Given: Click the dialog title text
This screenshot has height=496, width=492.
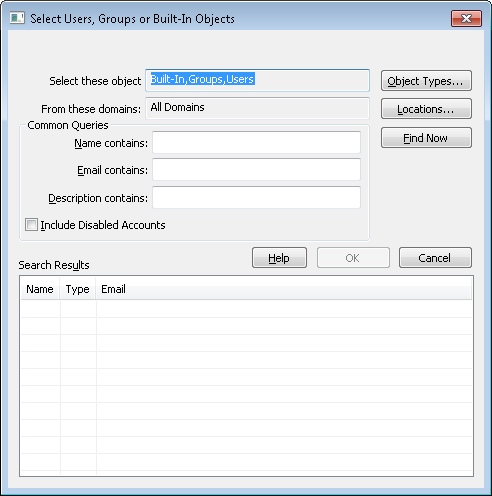Looking at the screenshot, I should pyautogui.click(x=132, y=19).
